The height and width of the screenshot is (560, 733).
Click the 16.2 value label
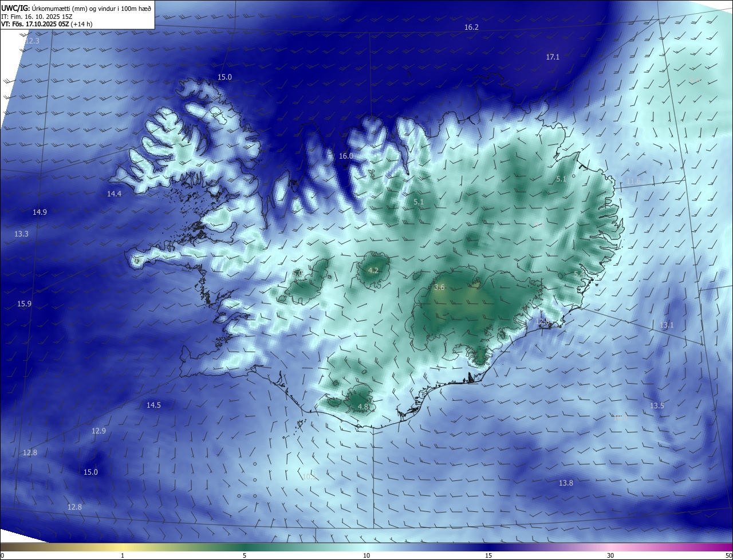coord(471,27)
